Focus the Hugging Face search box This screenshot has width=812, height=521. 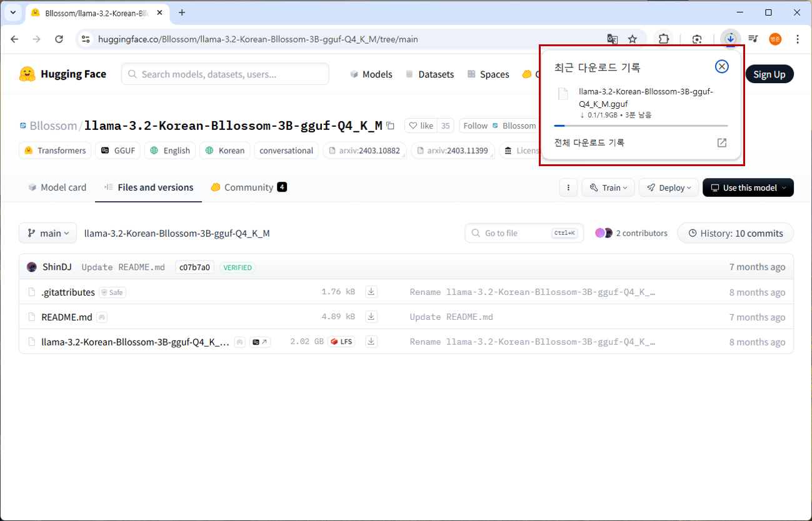point(225,74)
